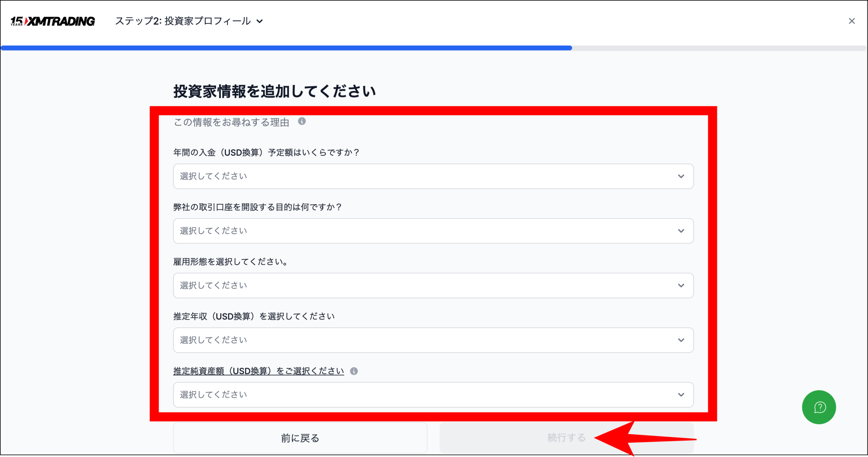Screen dimensions: 868x457
Task: Select the ステップ2: 投資家プロフィール header item
Action: coord(183,21)
